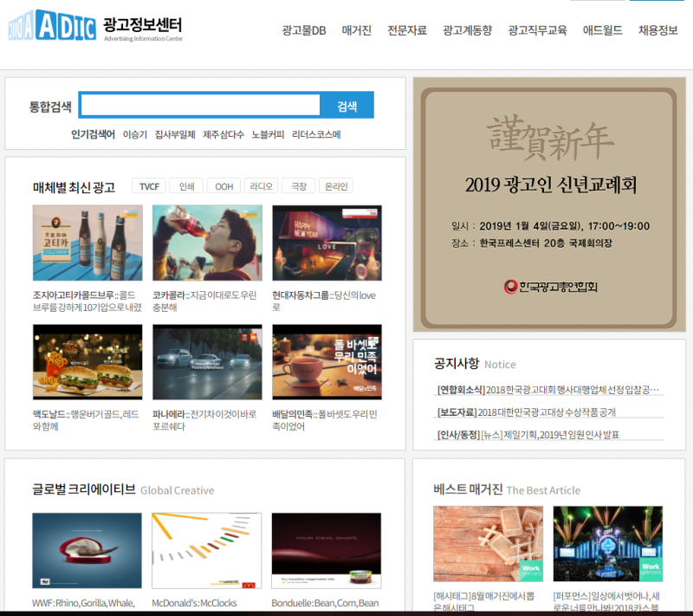Open the 조지아고티카콜드브루 ad thumbnail
The image size is (693, 616).
[x=87, y=243]
